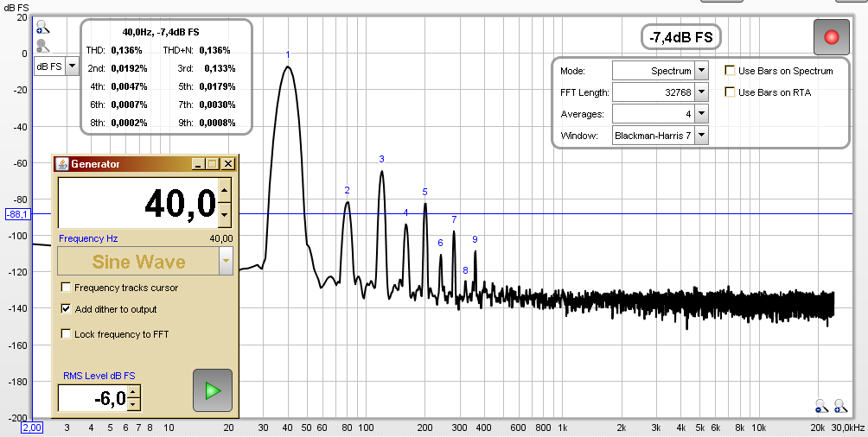Open the Sine Wave signal type dropdown
The width and height of the screenshot is (868, 437).
(226, 261)
